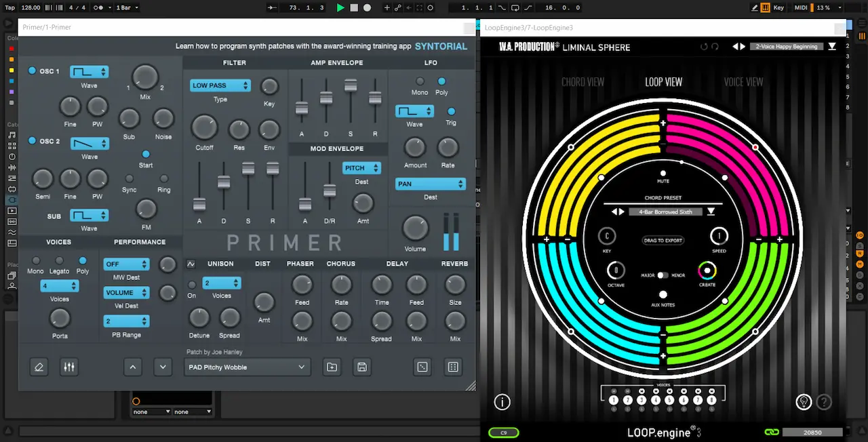Open SUB oscillator Wave dropdown

[x=89, y=215]
